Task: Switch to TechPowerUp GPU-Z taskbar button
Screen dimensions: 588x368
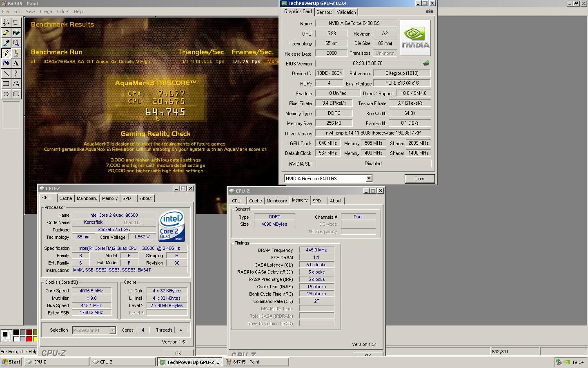Action: click(190, 362)
